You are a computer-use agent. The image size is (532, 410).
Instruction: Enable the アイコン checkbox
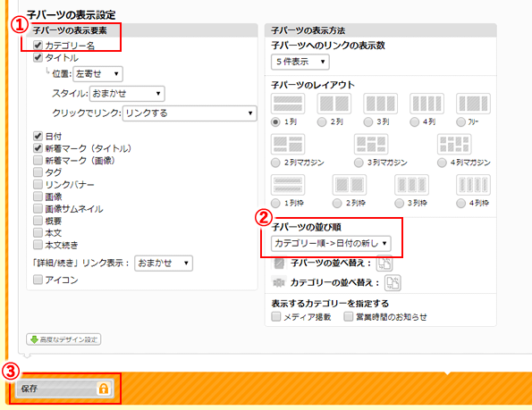click(38, 280)
